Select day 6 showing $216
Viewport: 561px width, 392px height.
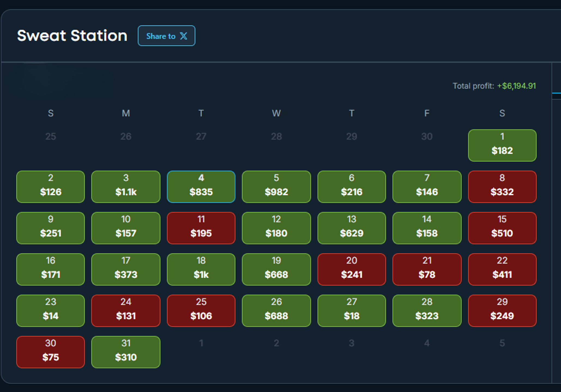pyautogui.click(x=351, y=187)
